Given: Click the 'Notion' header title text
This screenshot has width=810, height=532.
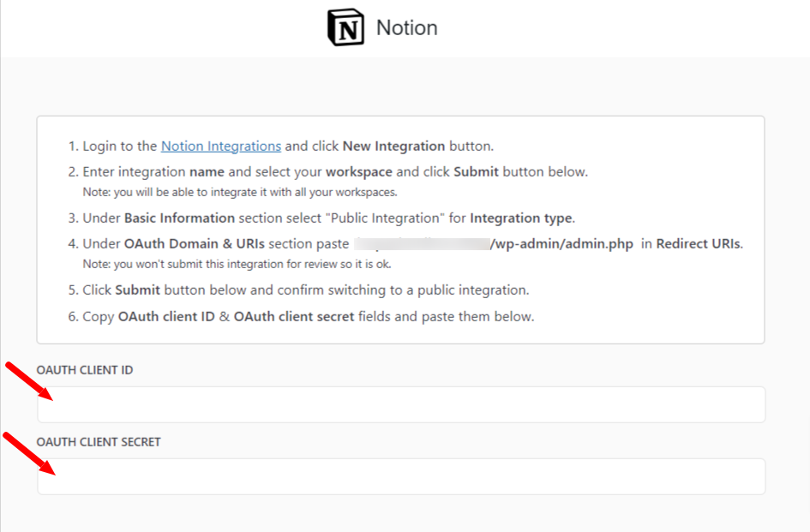Looking at the screenshot, I should click(407, 28).
